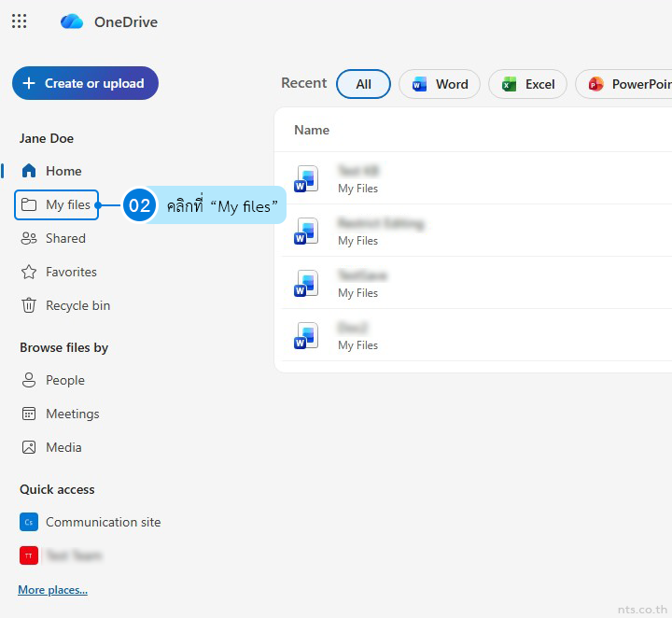The height and width of the screenshot is (618, 672).
Task: Click the red TT team icon
Action: (x=29, y=555)
